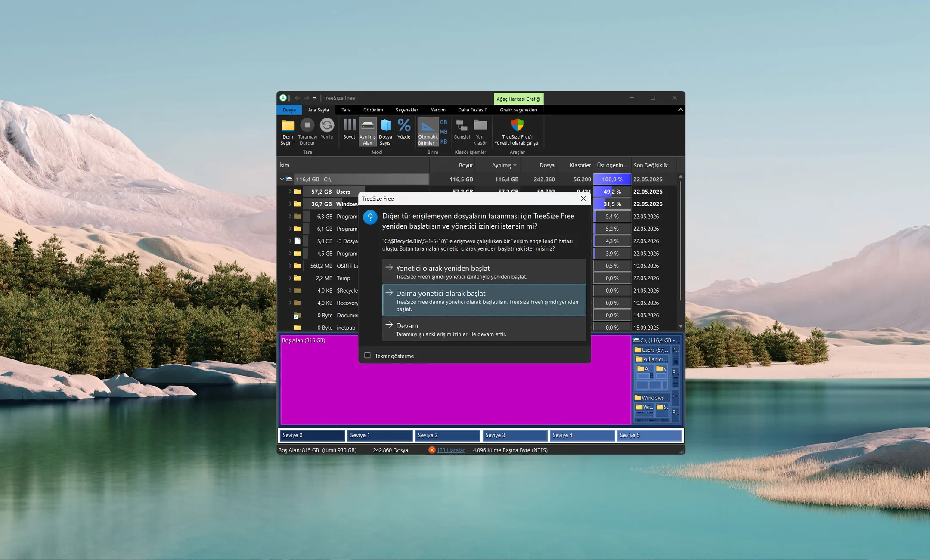Choose Yönetici olarak yeniden başlat

(x=484, y=272)
